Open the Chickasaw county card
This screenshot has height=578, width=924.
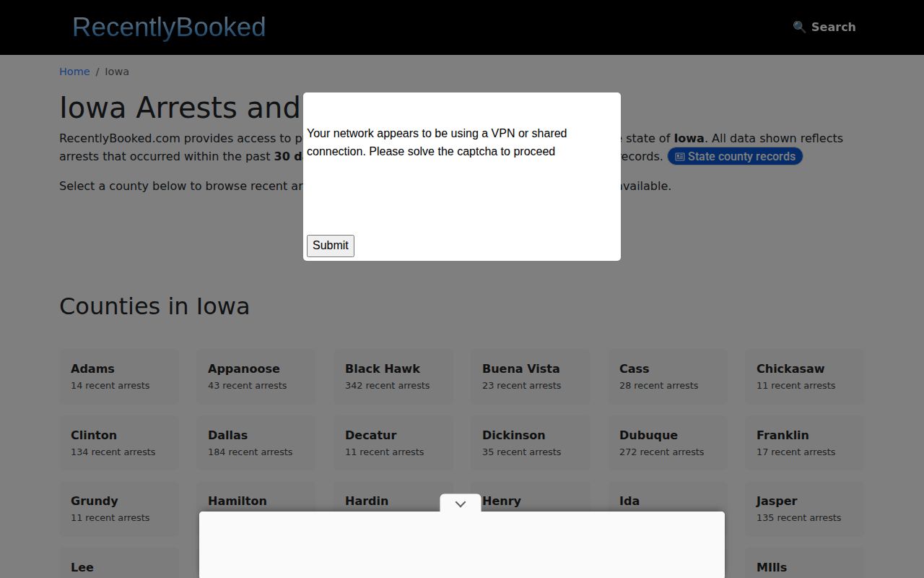click(805, 376)
